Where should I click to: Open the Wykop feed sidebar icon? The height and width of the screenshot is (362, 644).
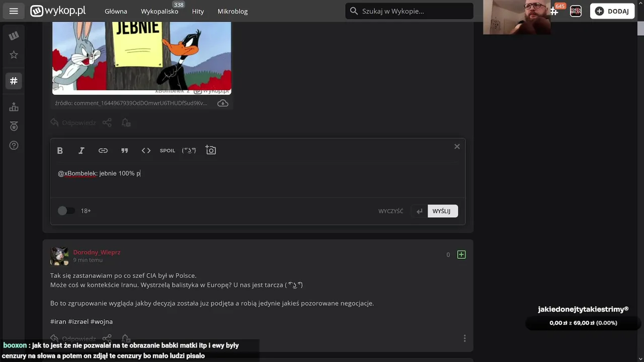(14, 35)
